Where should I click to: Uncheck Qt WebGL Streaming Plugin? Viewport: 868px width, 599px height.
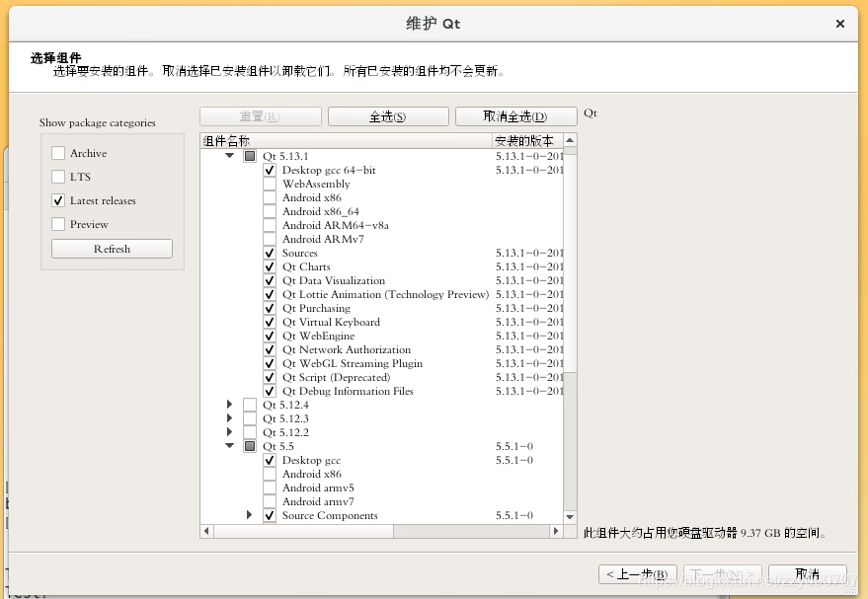tap(270, 363)
